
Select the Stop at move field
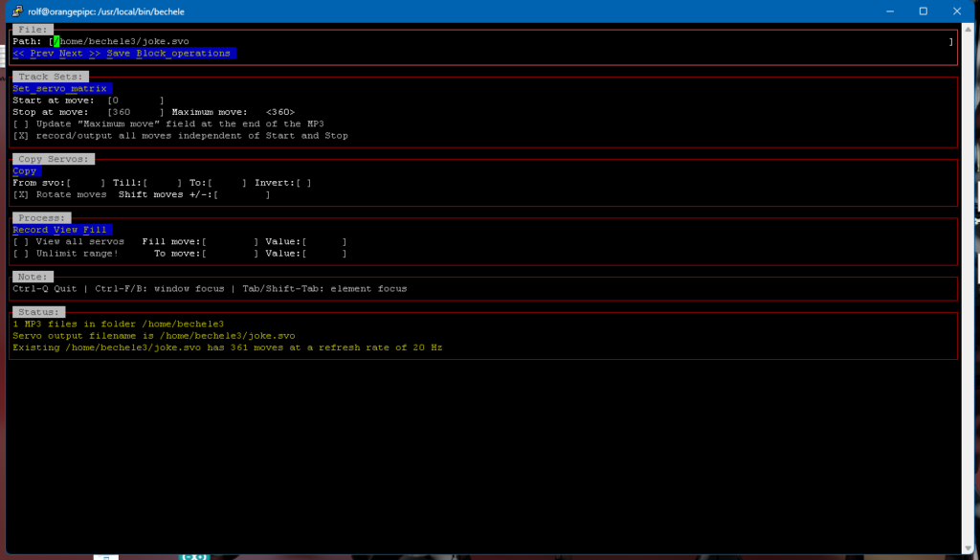tap(135, 112)
